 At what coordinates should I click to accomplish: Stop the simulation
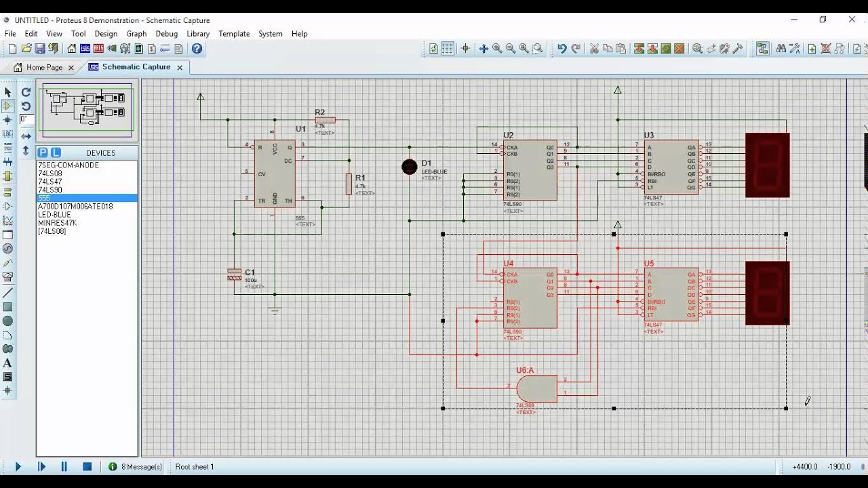87,466
